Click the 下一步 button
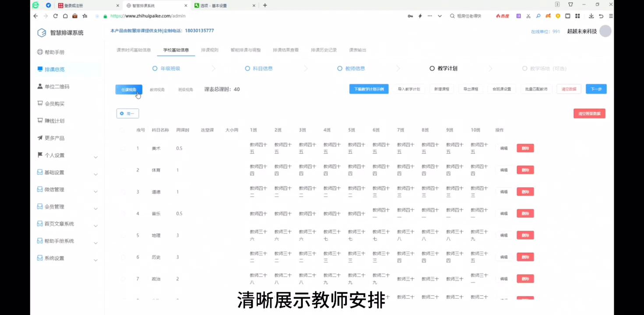Screen dimensions: 644x315 click(x=596, y=89)
